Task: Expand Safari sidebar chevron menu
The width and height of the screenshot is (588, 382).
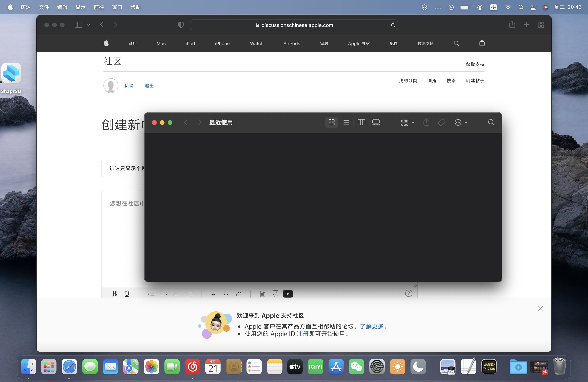Action: pos(89,25)
